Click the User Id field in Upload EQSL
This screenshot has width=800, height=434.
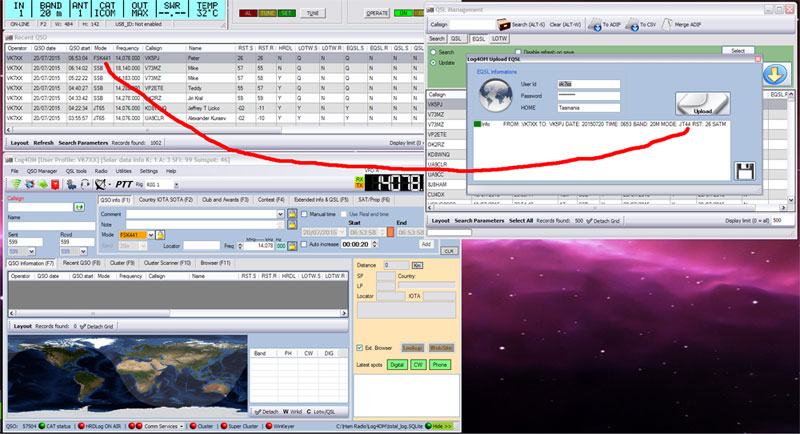pos(589,84)
